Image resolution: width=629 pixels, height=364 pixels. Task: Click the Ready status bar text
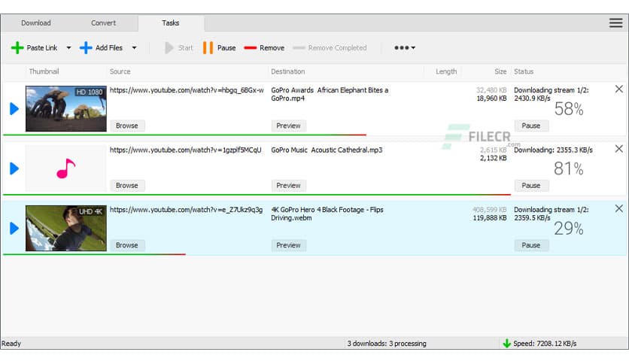11,344
